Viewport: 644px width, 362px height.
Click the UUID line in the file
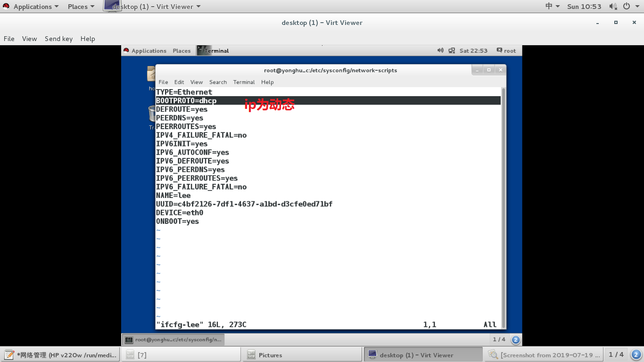pyautogui.click(x=244, y=204)
